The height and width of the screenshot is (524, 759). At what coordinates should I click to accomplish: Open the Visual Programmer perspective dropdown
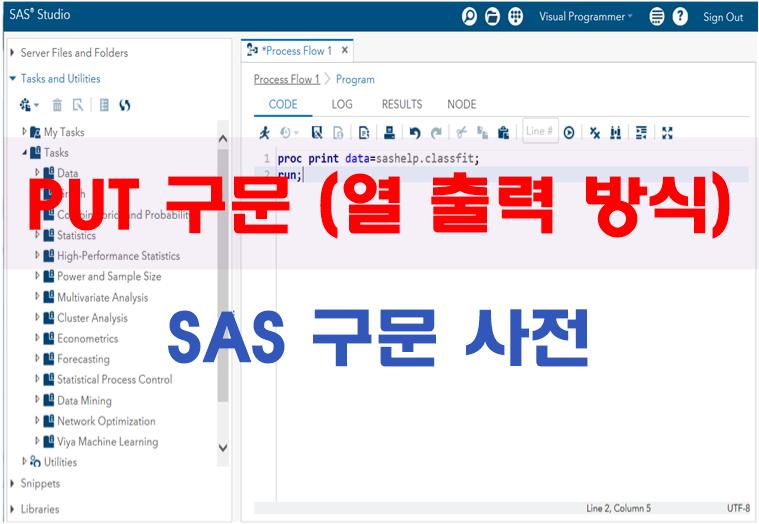click(586, 17)
